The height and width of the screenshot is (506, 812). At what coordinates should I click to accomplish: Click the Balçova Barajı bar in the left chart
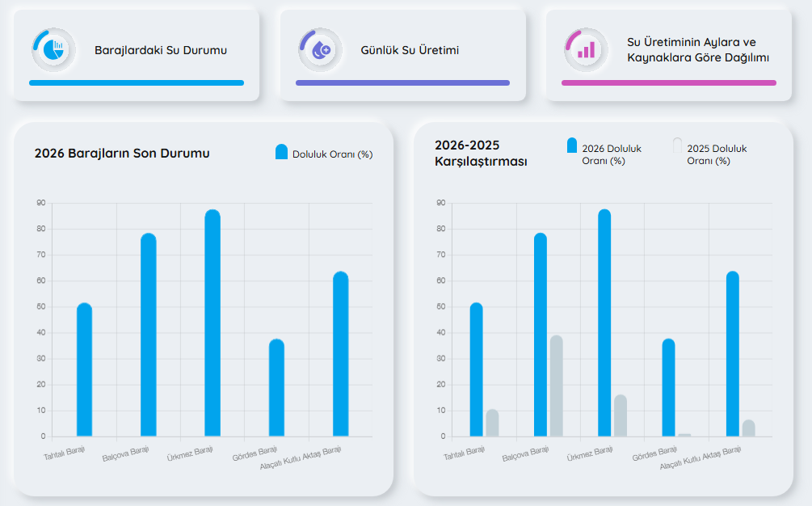pyautogui.click(x=149, y=335)
